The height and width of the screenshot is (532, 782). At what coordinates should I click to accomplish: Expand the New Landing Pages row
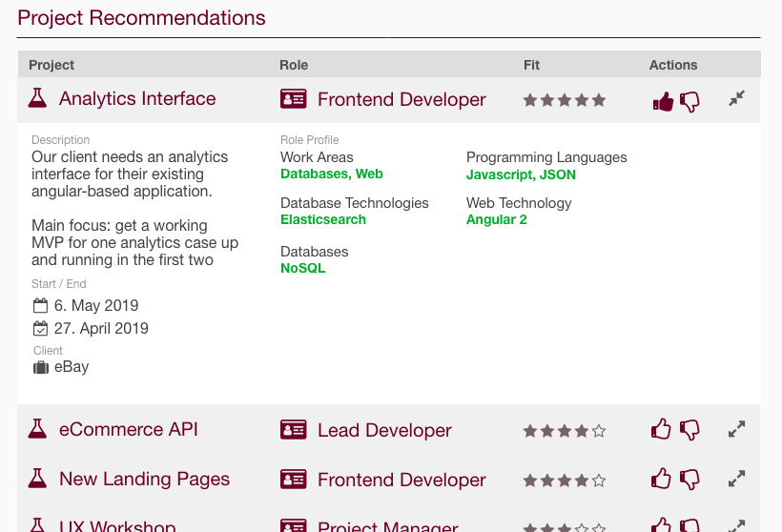click(736, 479)
